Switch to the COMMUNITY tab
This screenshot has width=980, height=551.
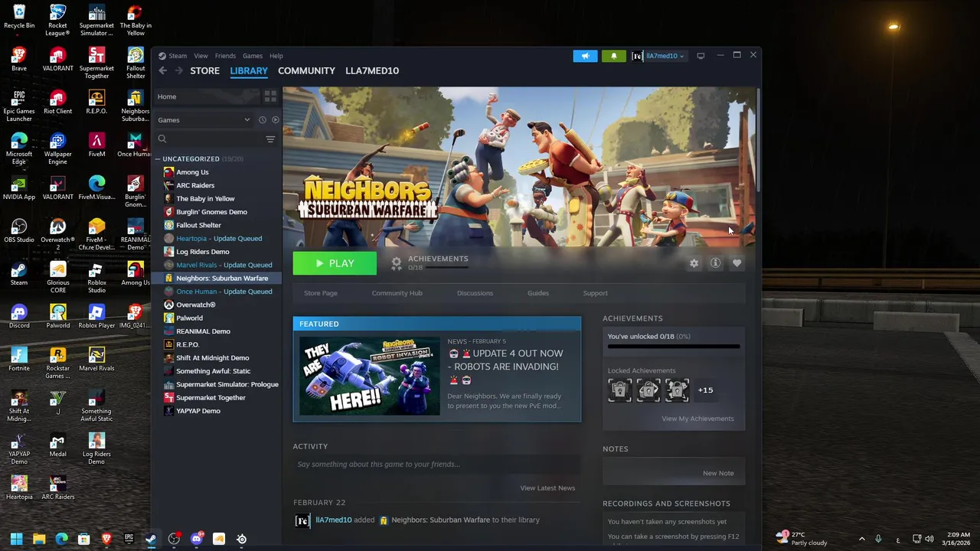pos(306,70)
